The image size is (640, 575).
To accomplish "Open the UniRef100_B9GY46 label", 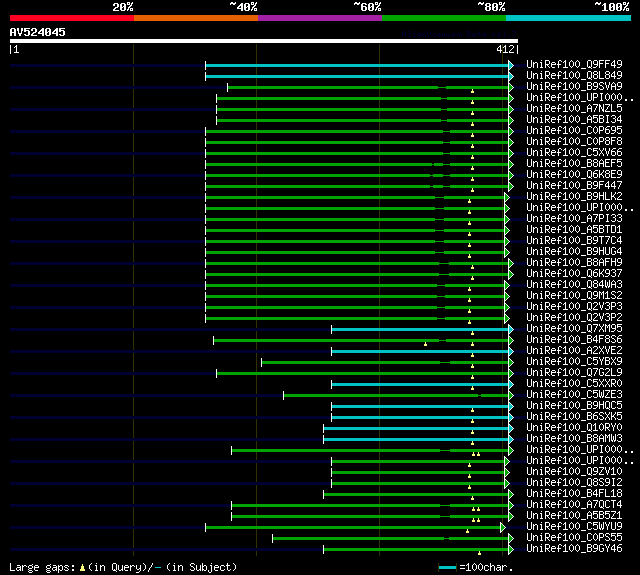I will (x=574, y=549).
